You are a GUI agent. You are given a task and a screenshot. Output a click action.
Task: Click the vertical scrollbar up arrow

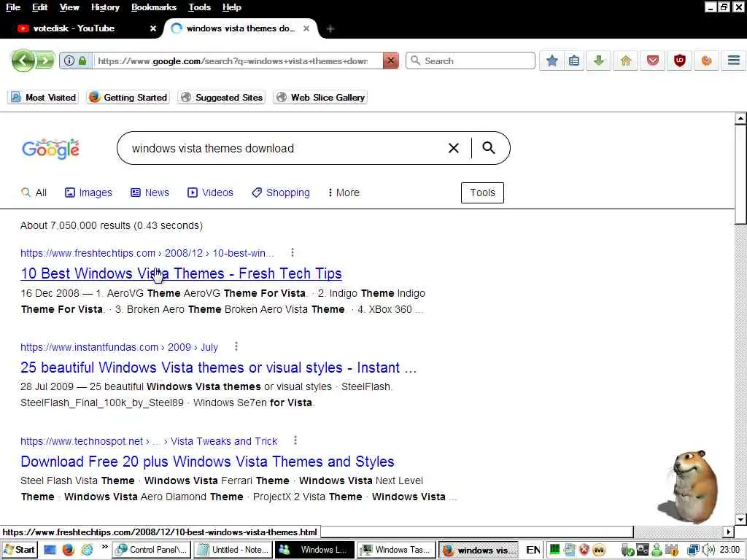(x=740, y=118)
